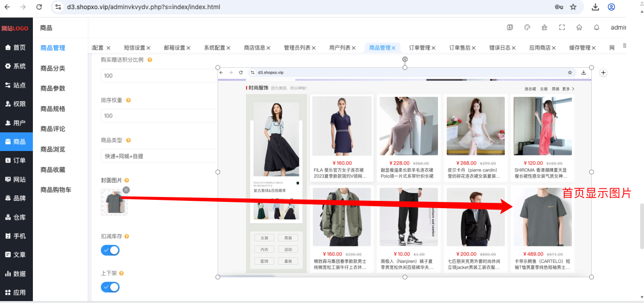The width and height of the screenshot is (644, 303).
Task: Click the language translate icon in header
Action: click(510, 28)
